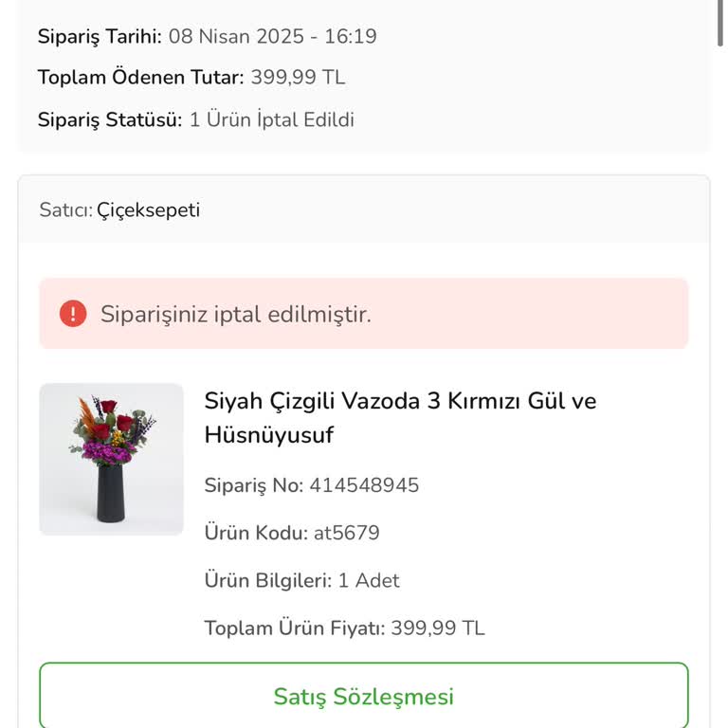Click the Sipariş Tarihi label

pyautogui.click(x=100, y=37)
